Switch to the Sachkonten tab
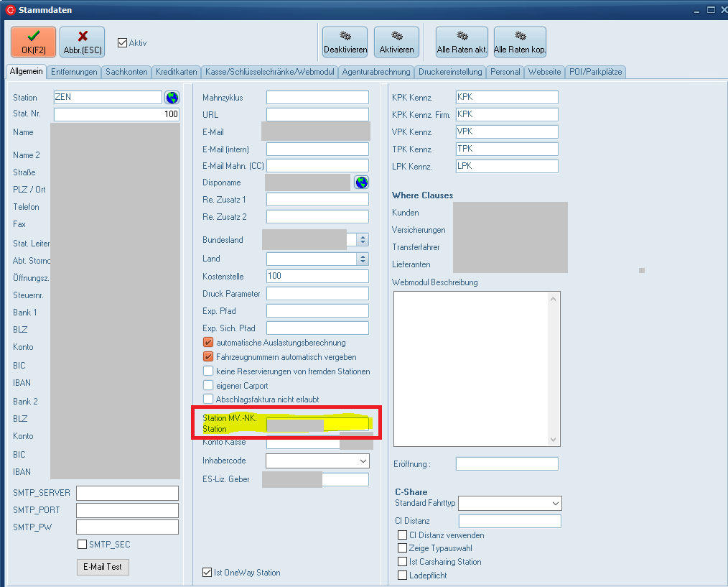 [x=126, y=72]
